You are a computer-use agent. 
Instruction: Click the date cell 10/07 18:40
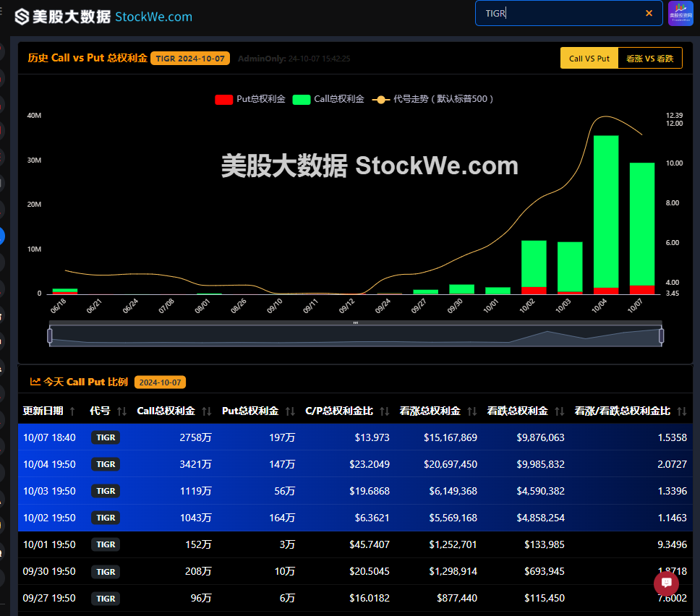tap(49, 437)
